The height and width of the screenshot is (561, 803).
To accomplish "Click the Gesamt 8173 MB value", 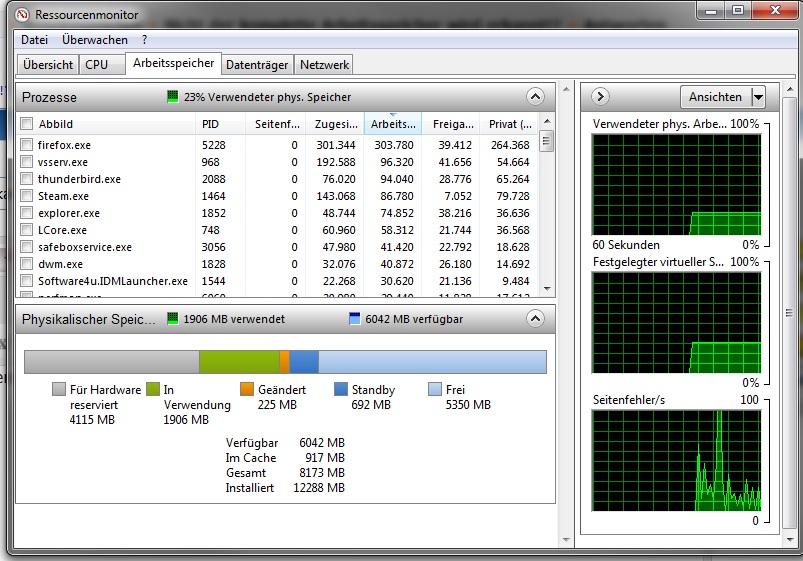I will point(322,472).
